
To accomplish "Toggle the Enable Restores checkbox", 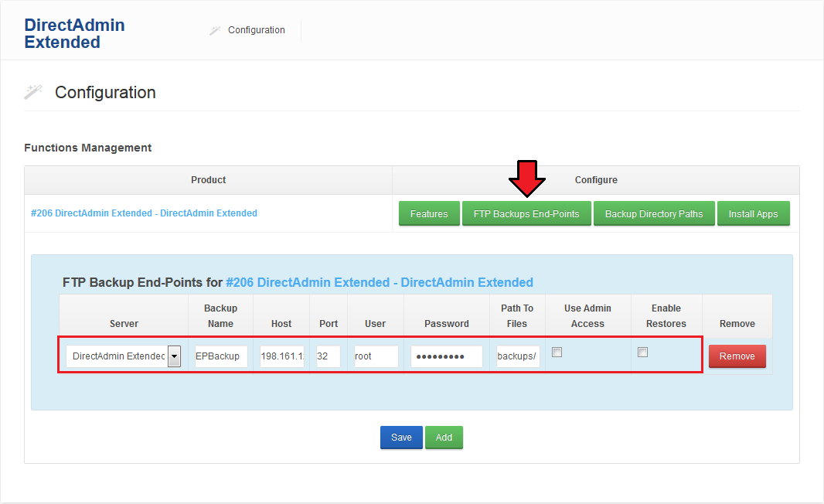I will (x=642, y=352).
